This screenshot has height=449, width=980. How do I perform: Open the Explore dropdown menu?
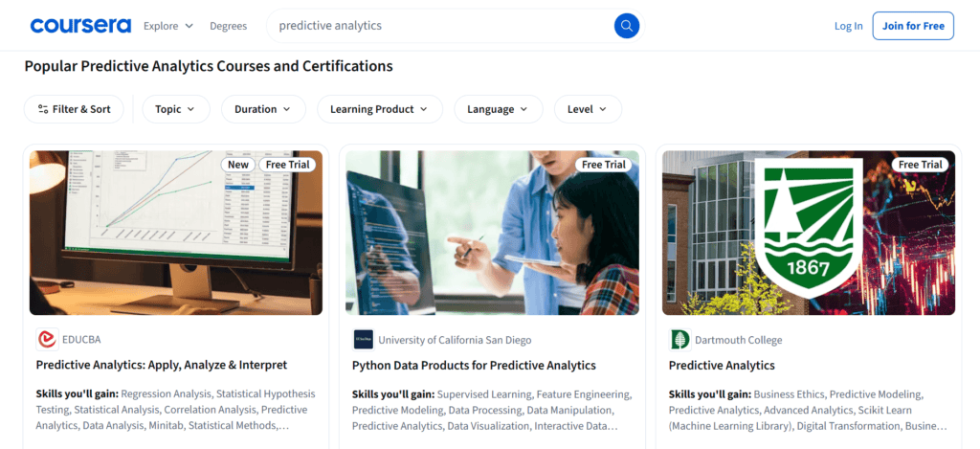point(168,26)
